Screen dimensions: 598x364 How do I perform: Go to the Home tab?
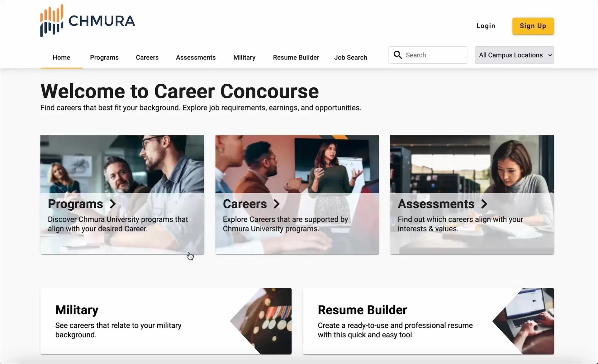[61, 58]
